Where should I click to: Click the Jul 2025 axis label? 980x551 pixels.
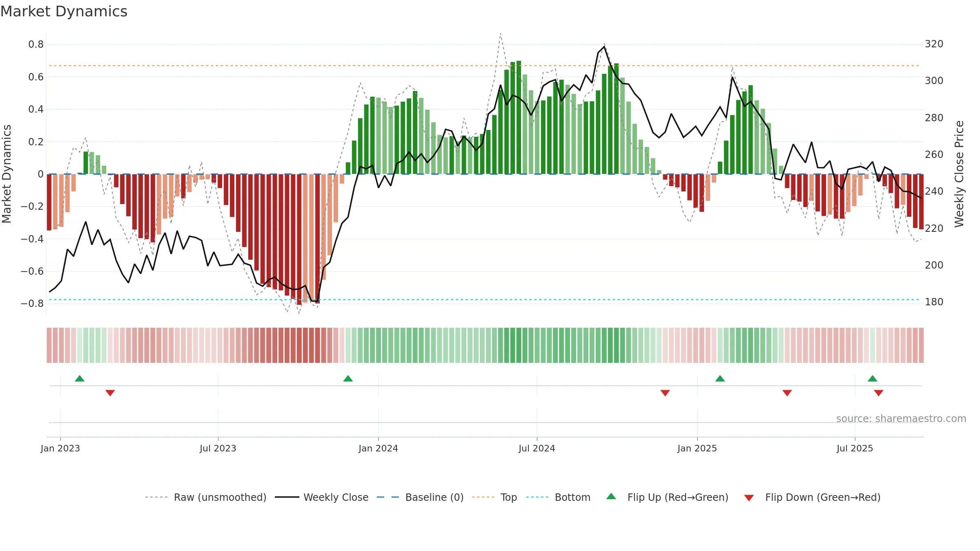855,448
